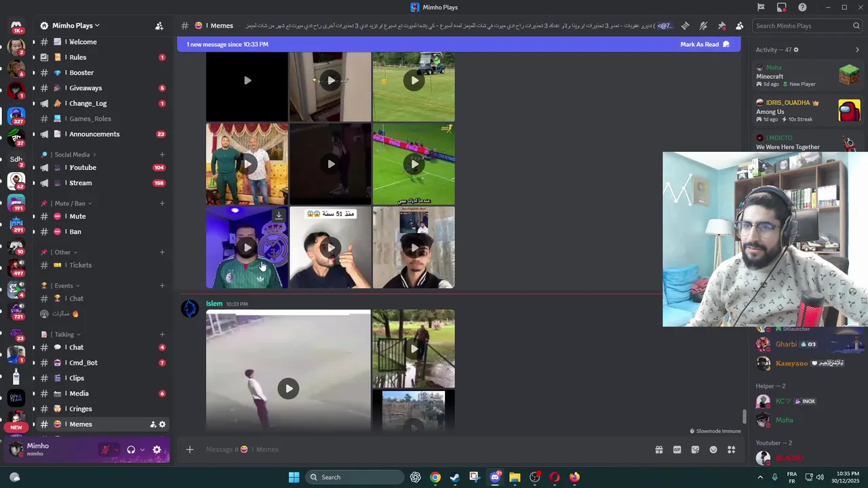Open Firefox from the taskbar
This screenshot has width=868, height=488.
pos(575,477)
